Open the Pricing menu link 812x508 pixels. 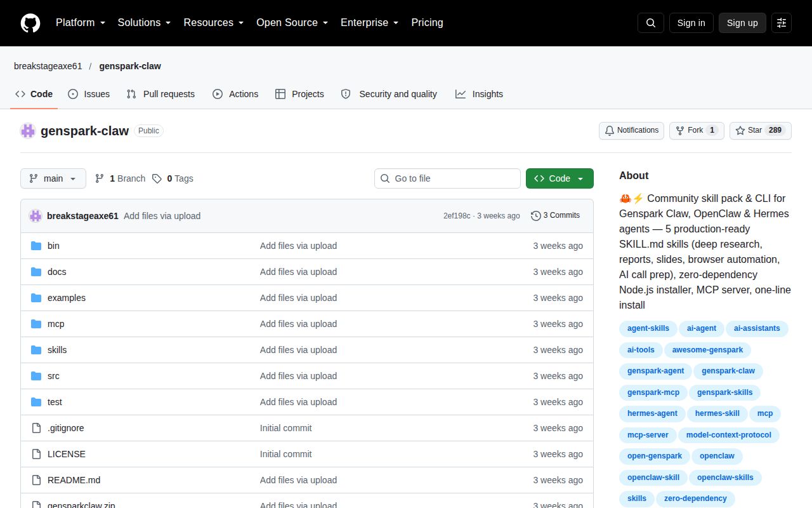[427, 23]
